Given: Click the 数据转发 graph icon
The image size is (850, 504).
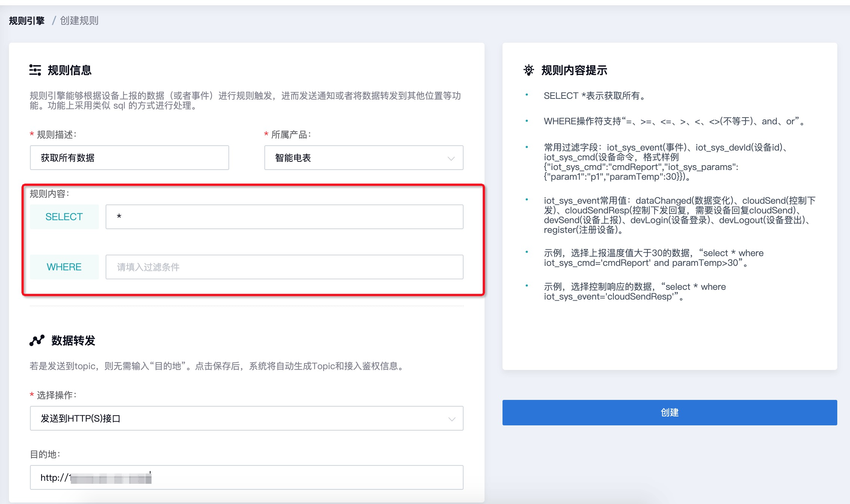Looking at the screenshot, I should 37,340.
